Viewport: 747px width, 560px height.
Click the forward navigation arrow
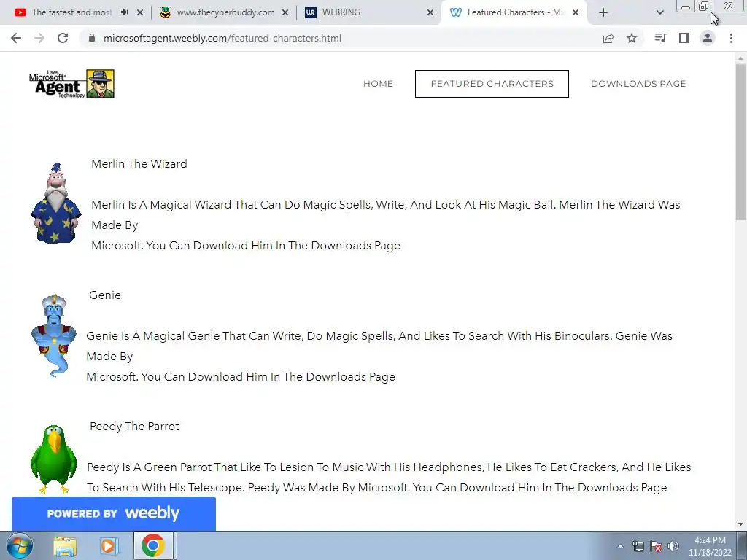pos(39,38)
